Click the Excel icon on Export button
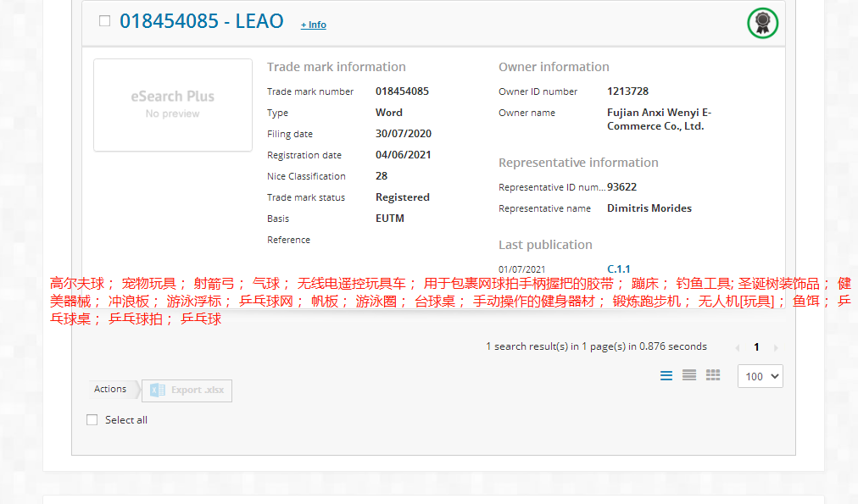The width and height of the screenshot is (858, 504). click(157, 390)
